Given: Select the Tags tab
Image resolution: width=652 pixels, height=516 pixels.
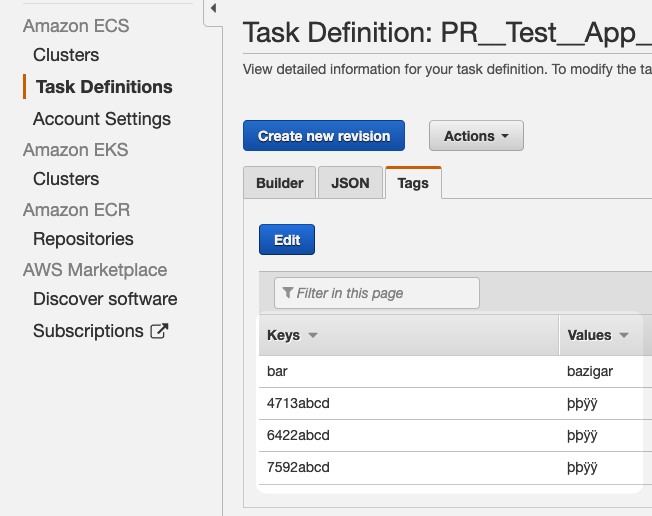Looking at the screenshot, I should click(413, 183).
